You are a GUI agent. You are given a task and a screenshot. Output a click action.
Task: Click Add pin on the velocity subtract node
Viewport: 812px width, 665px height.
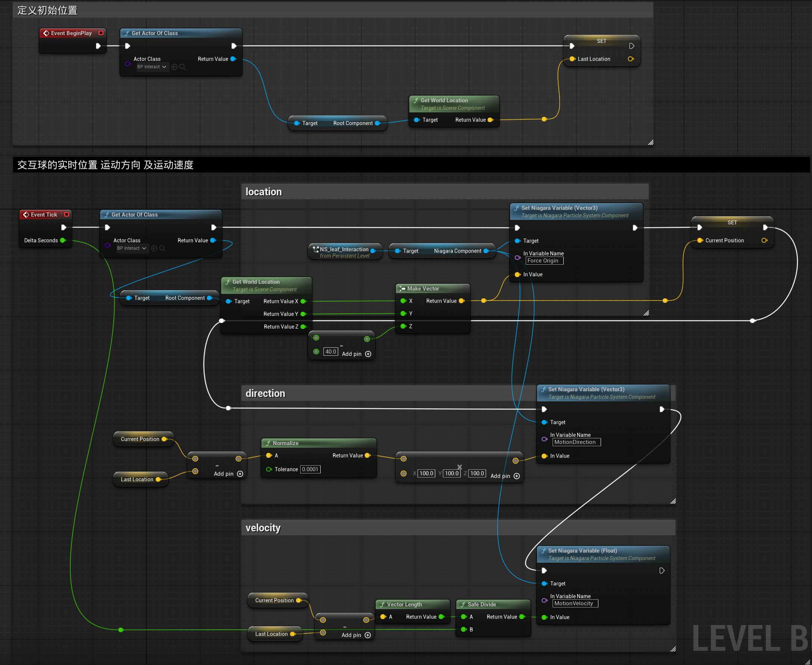(356, 635)
